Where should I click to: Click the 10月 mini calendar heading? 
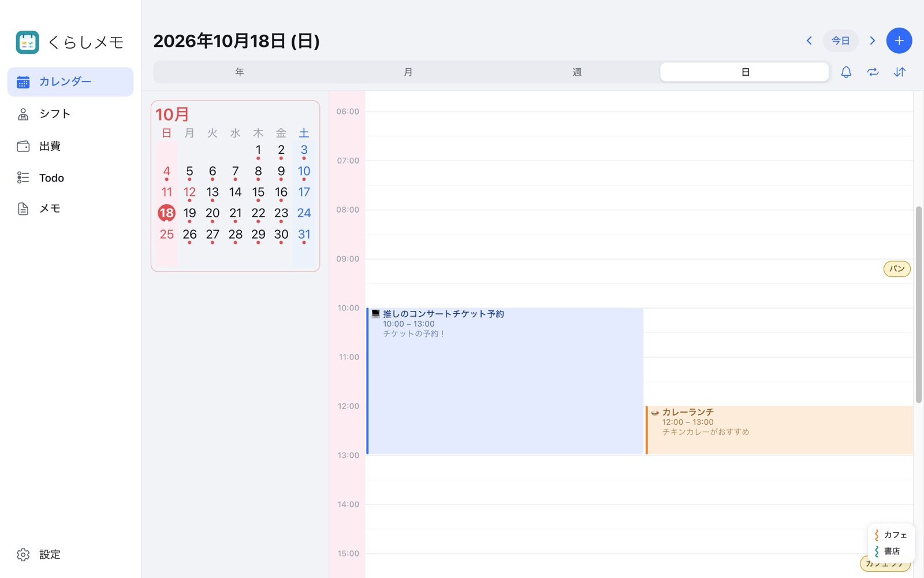pos(172,114)
